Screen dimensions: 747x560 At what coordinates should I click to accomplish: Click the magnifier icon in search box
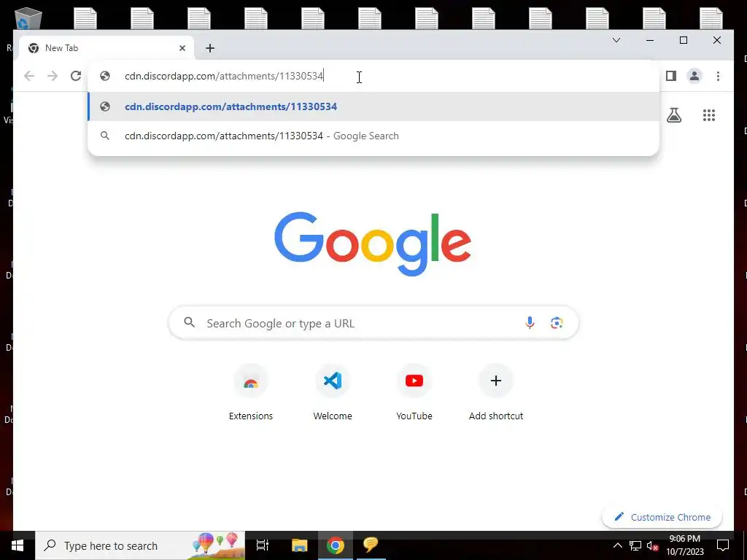pyautogui.click(x=189, y=322)
